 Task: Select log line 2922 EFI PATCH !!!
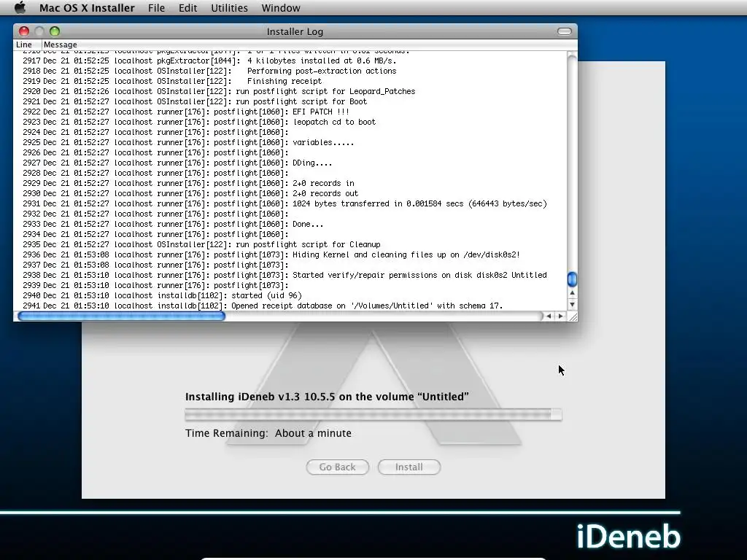click(x=290, y=112)
